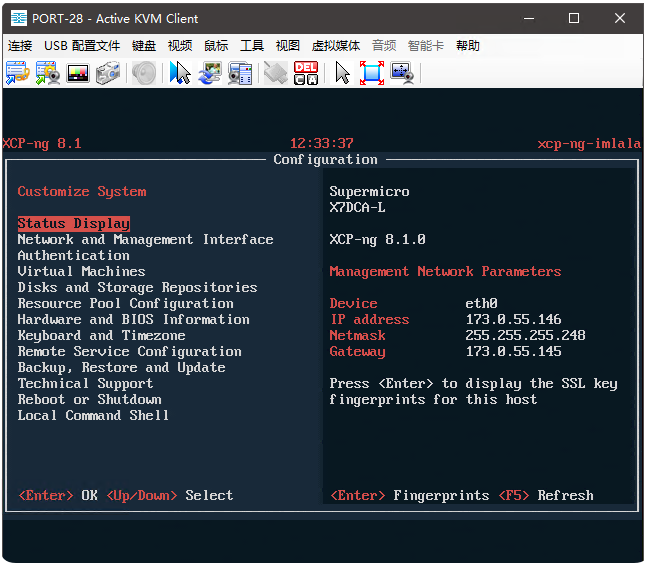
Task: Click the connection settings icon with webcam
Action: [48, 73]
